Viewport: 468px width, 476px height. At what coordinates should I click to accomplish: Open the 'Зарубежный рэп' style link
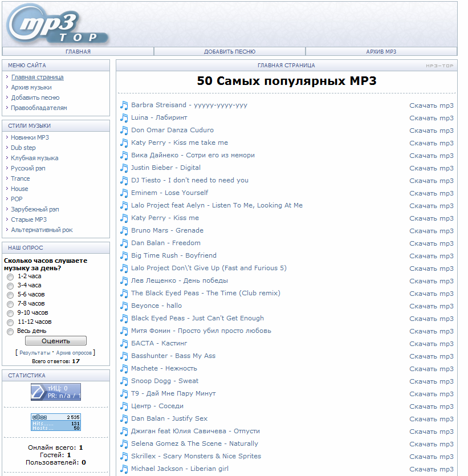click(35, 209)
